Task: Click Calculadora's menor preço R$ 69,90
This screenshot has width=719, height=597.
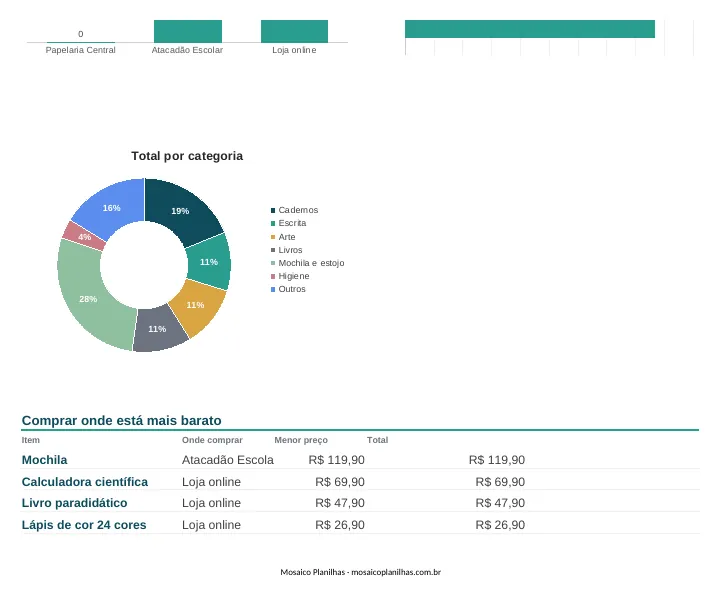Action: [340, 482]
